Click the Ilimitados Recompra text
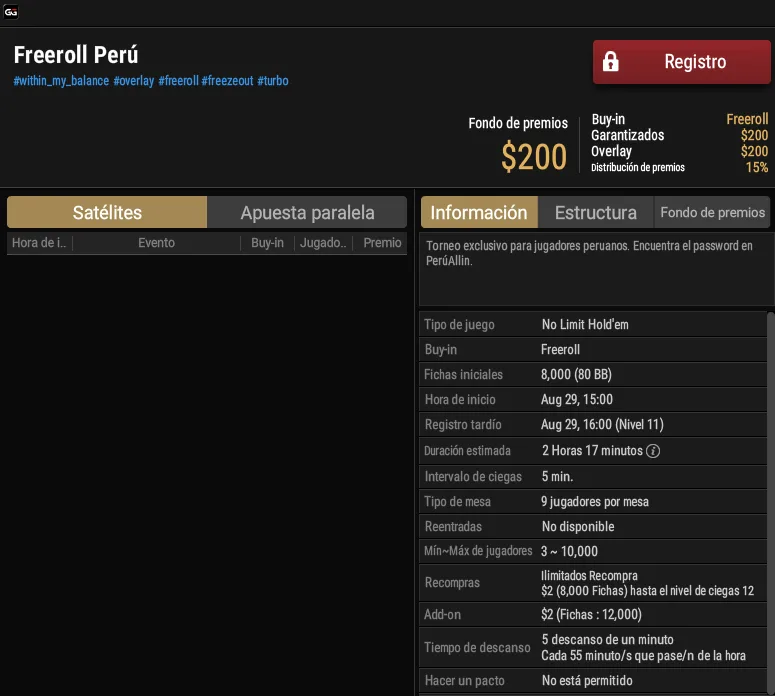Screen dimensions: 775x696 (x=589, y=576)
